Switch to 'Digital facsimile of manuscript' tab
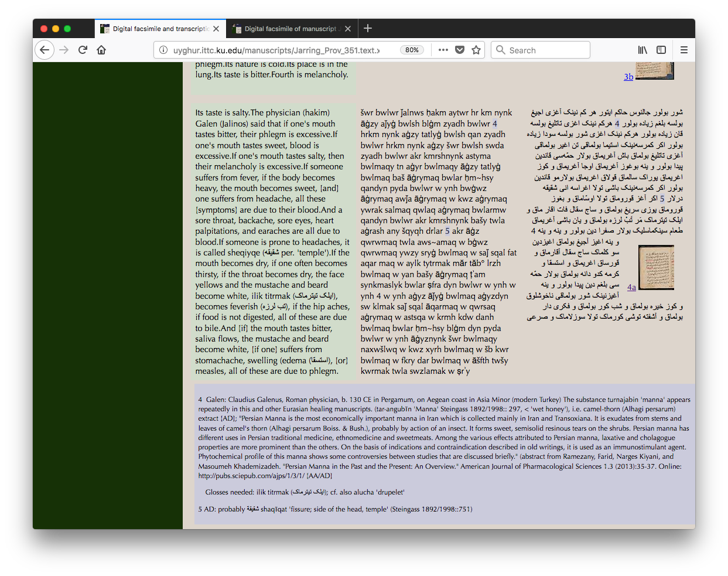728x576 pixels. click(292, 29)
